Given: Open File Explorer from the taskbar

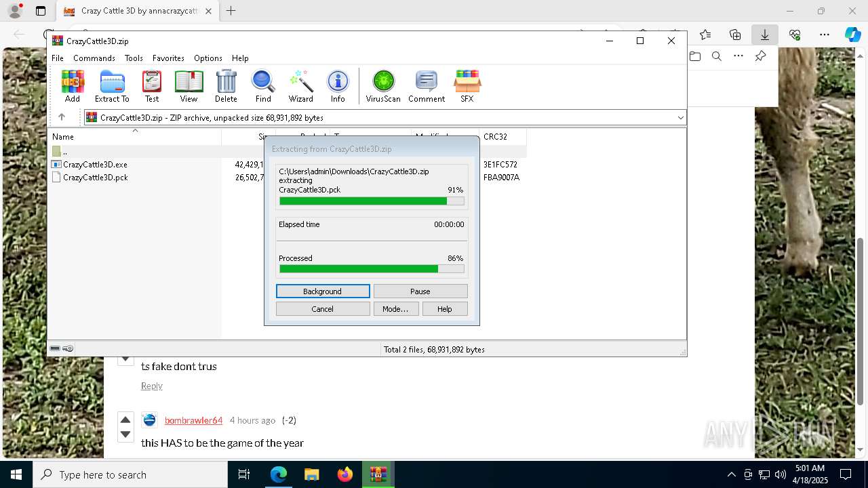Looking at the screenshot, I should coord(312,474).
